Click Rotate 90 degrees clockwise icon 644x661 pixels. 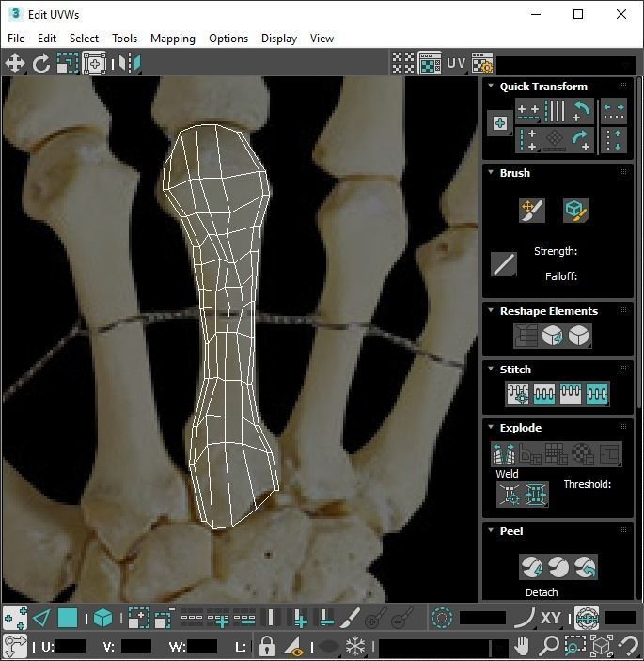(x=581, y=140)
